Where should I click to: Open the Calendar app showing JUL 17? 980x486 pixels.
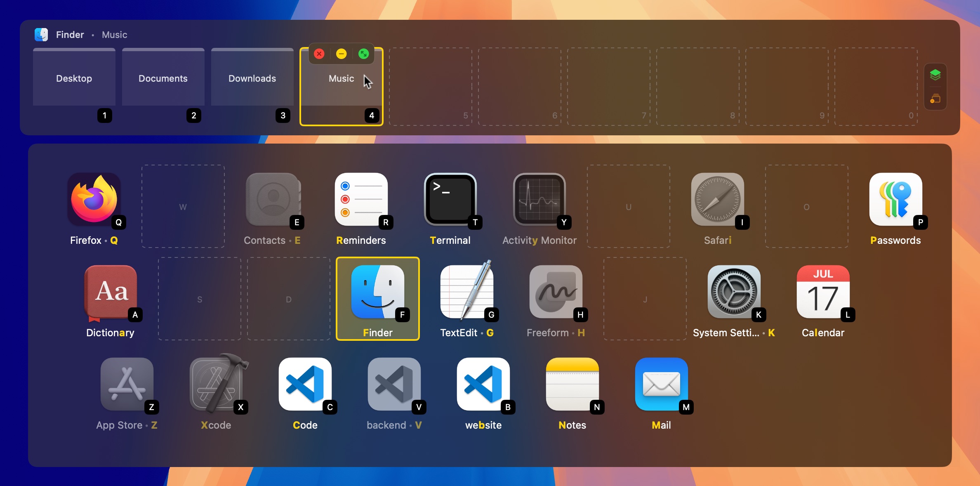(x=823, y=291)
